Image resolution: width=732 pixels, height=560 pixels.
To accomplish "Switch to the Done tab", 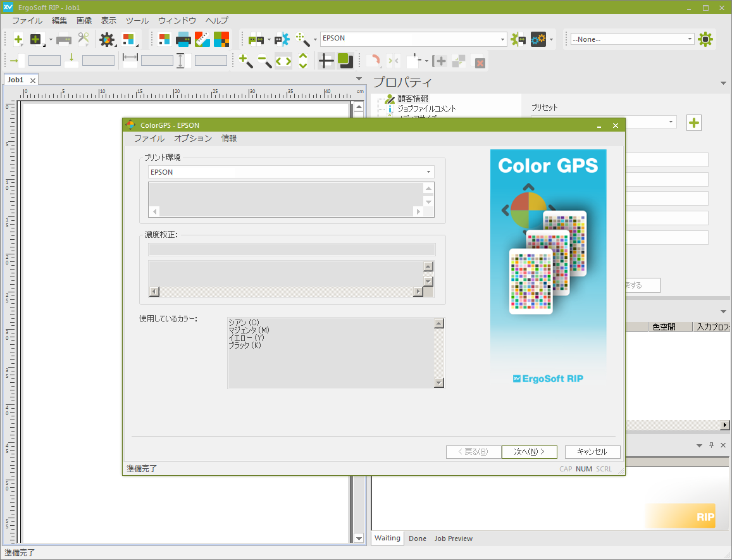I will 418,538.
